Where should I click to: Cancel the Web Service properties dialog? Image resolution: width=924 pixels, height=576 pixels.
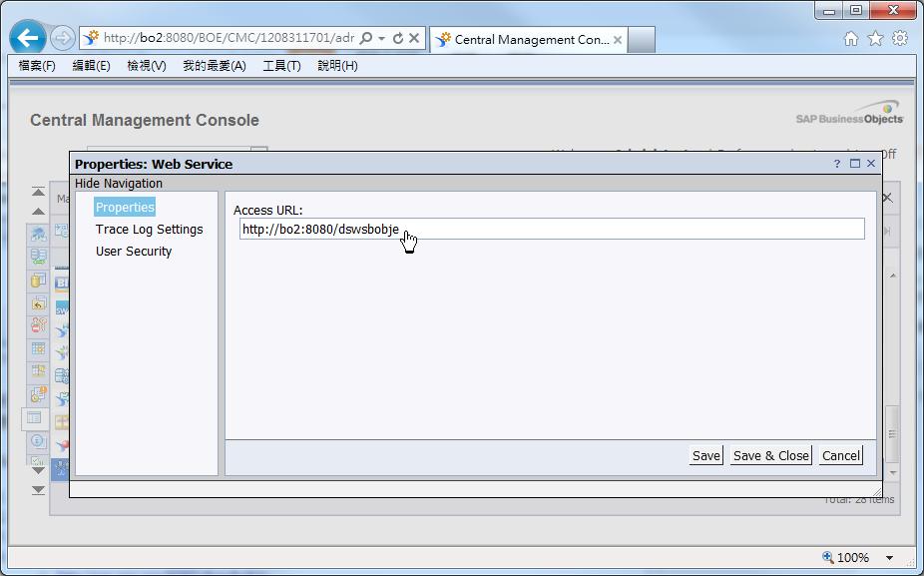[x=840, y=454]
